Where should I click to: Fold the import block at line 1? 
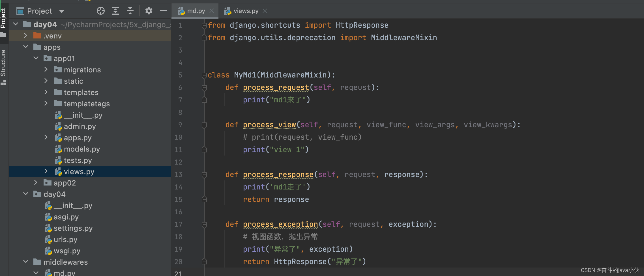point(204,25)
